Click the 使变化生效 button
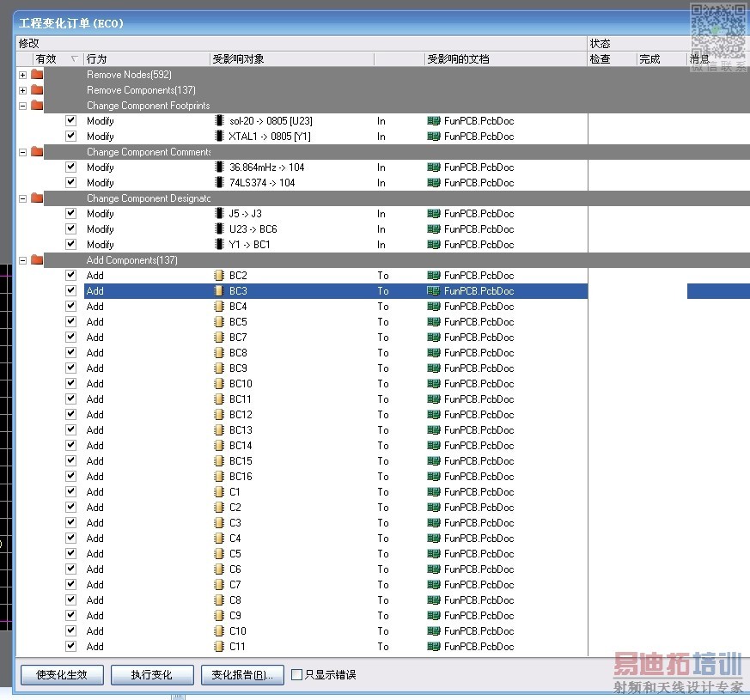Image resolution: width=750 pixels, height=700 pixels. click(62, 674)
